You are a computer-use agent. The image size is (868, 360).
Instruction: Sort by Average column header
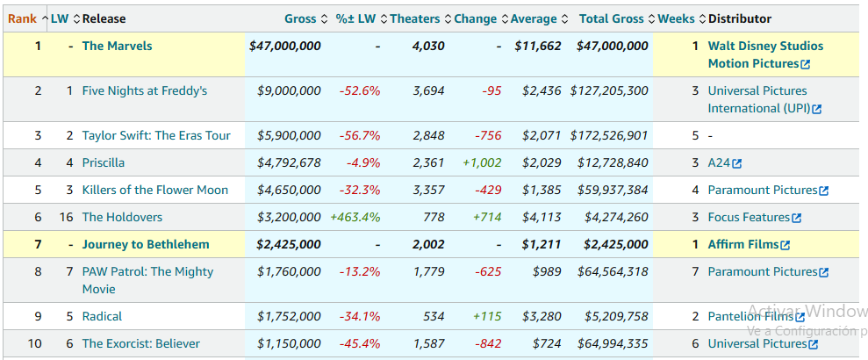(x=534, y=18)
